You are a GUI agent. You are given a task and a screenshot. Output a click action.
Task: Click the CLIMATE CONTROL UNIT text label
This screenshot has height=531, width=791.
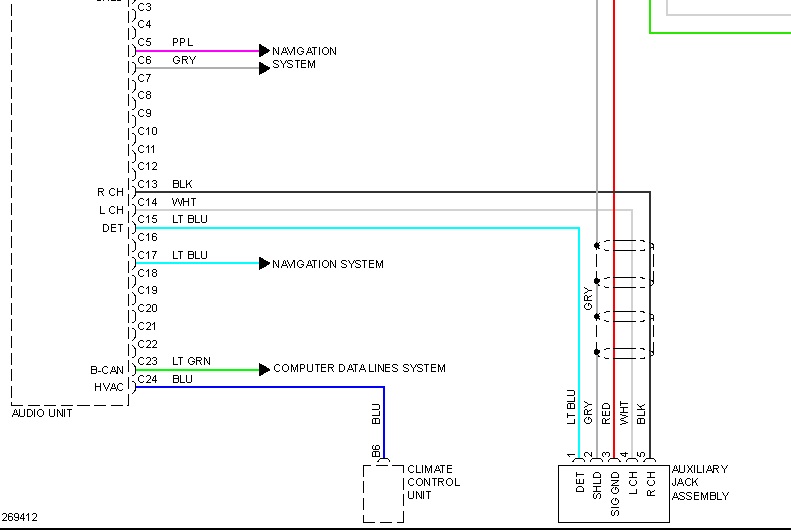click(x=433, y=482)
